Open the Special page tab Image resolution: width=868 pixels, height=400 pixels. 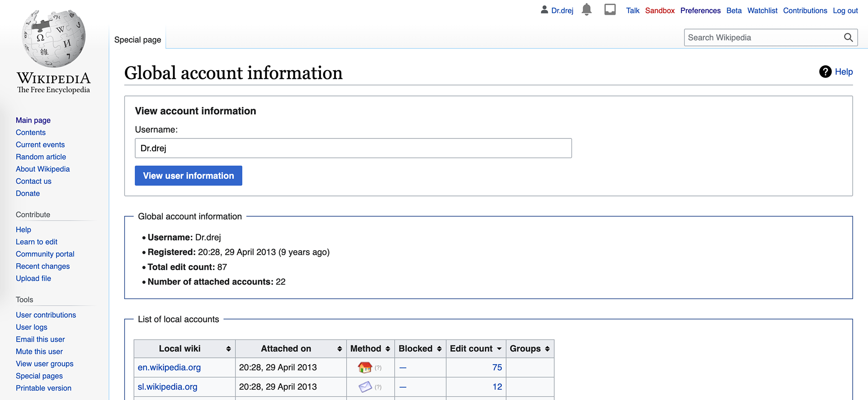point(137,40)
